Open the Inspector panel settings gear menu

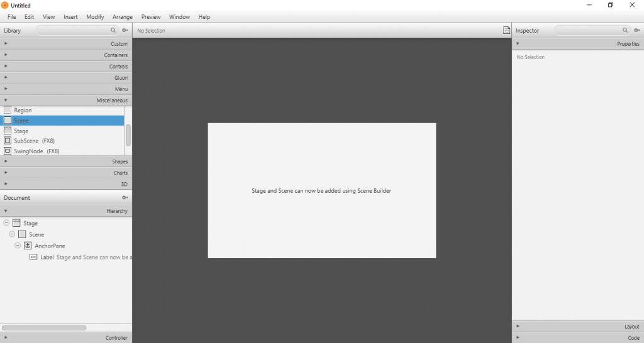point(637,30)
